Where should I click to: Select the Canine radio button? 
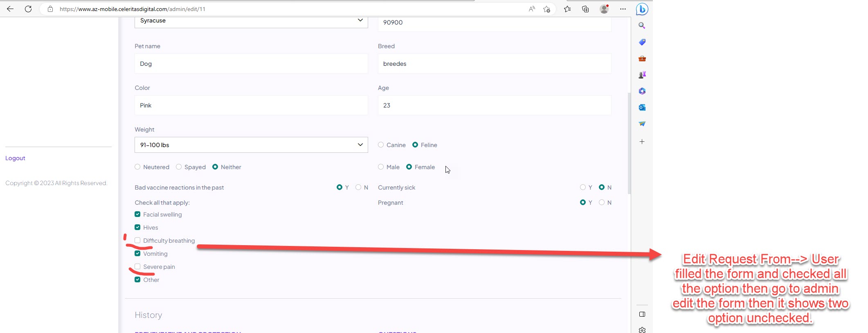(x=381, y=145)
